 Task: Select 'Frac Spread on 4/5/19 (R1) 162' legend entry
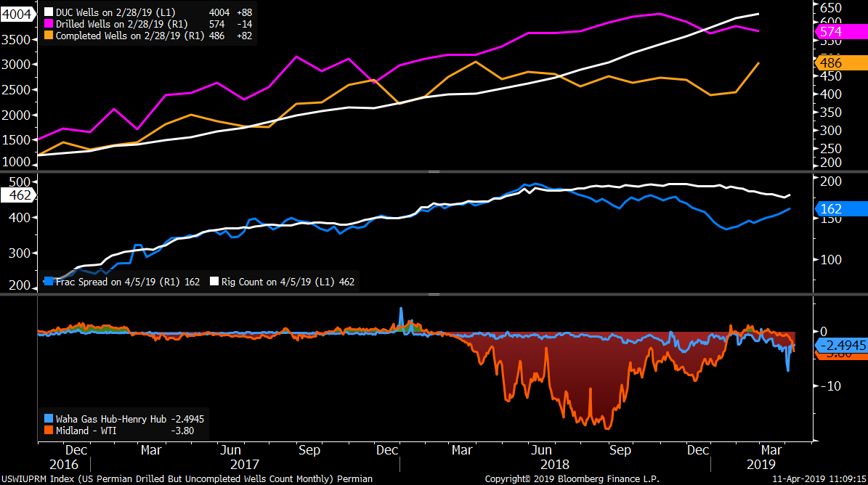click(x=128, y=282)
